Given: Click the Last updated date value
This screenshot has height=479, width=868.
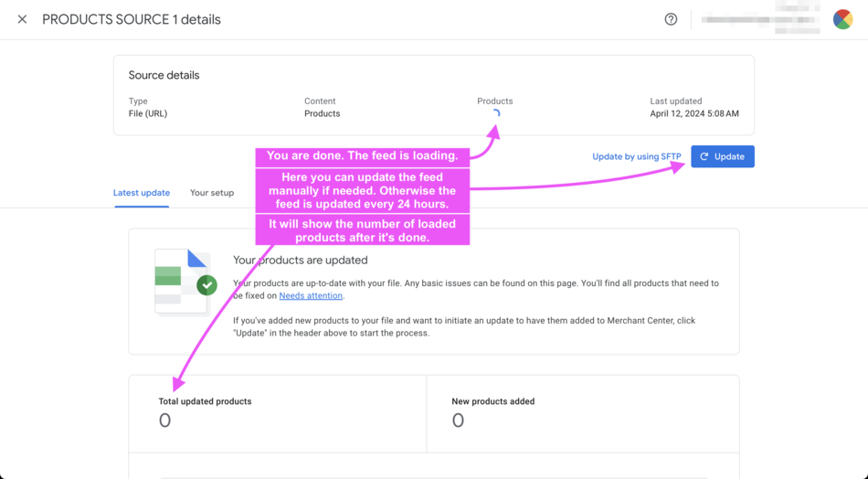Looking at the screenshot, I should point(694,114).
